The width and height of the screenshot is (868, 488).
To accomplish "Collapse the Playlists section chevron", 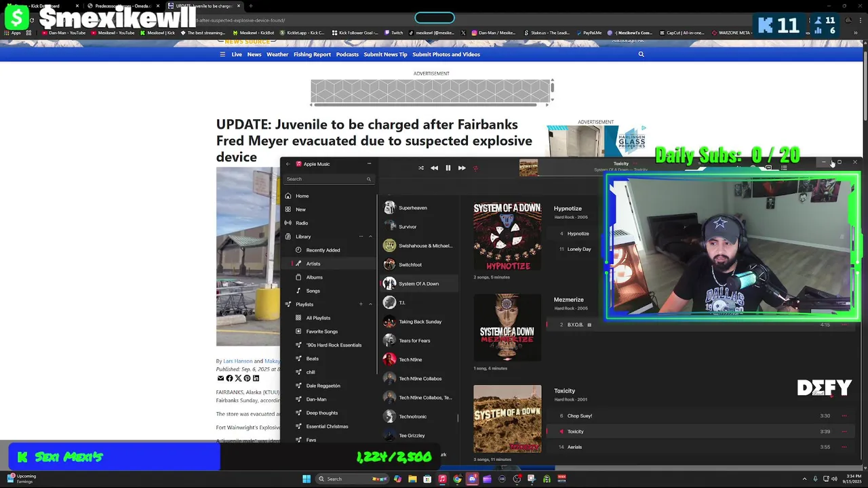I will click(370, 304).
